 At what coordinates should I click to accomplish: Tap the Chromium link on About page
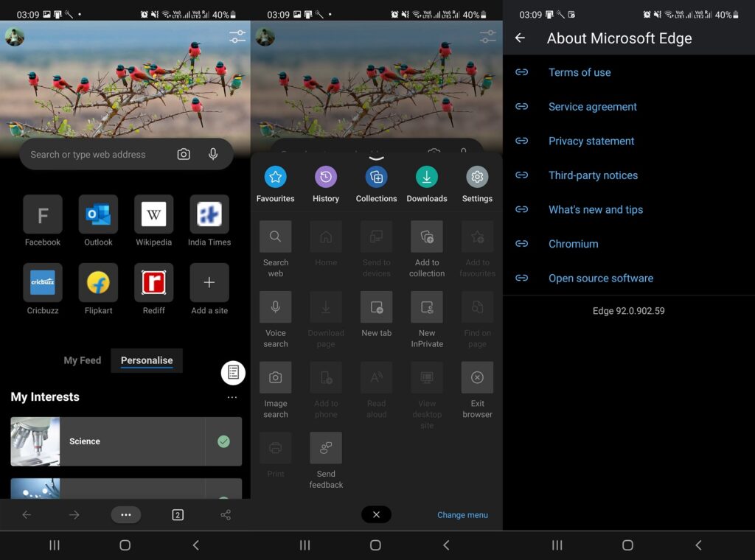574,244
